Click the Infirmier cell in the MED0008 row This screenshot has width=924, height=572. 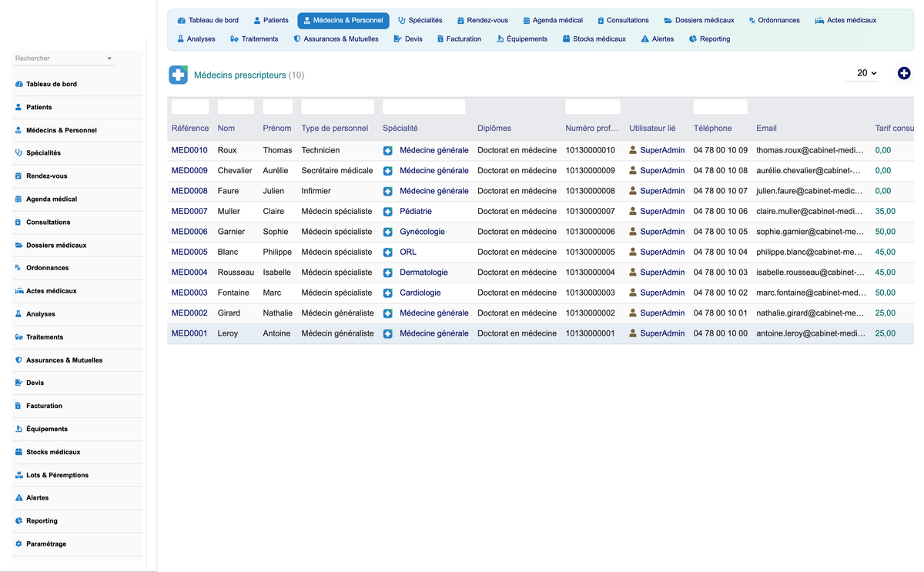[316, 191]
